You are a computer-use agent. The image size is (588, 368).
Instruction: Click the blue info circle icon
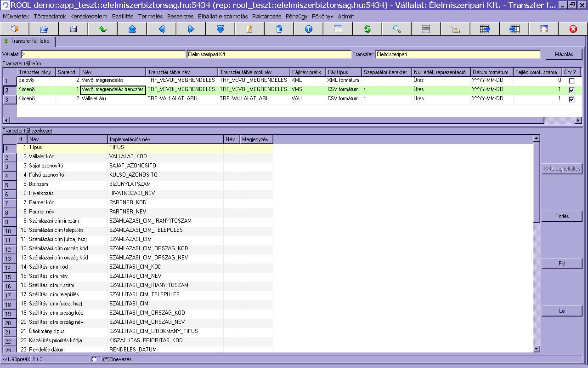309,29
